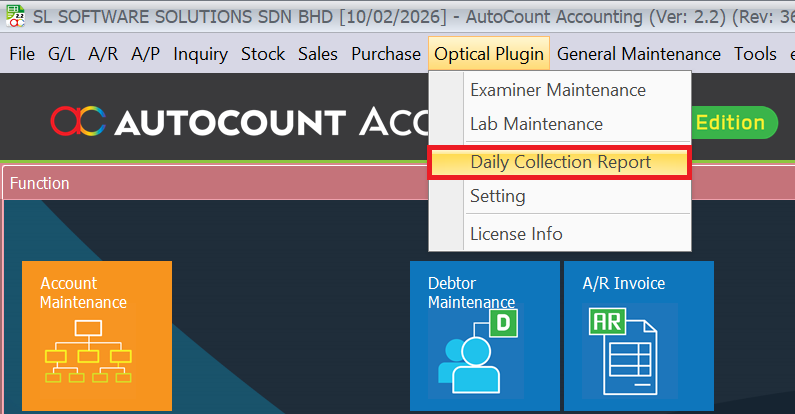Open the File menu
This screenshot has width=795, height=414.
(x=22, y=54)
